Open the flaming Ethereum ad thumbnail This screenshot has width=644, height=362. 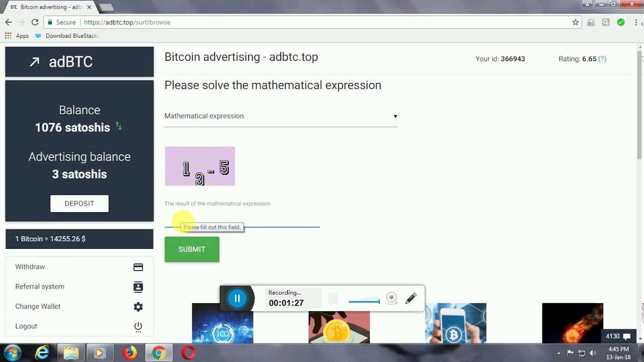click(573, 323)
